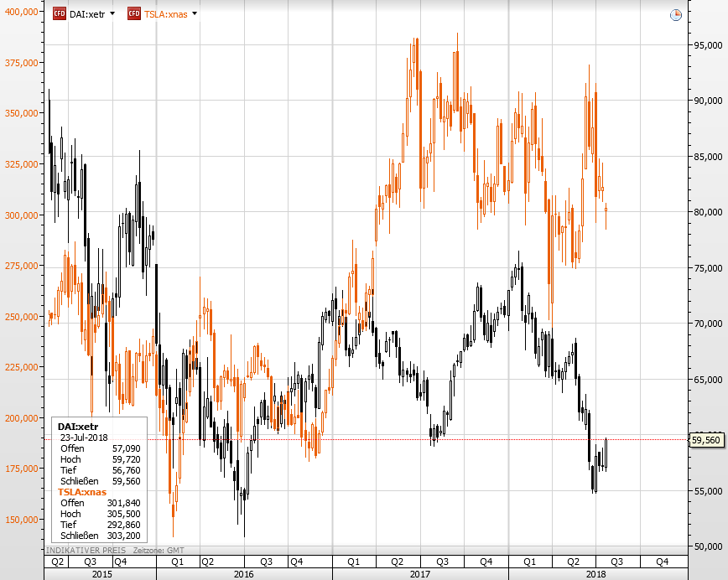Expand the DAI:xetr instrument dropdown arrow
728x580 pixels.
click(x=112, y=14)
